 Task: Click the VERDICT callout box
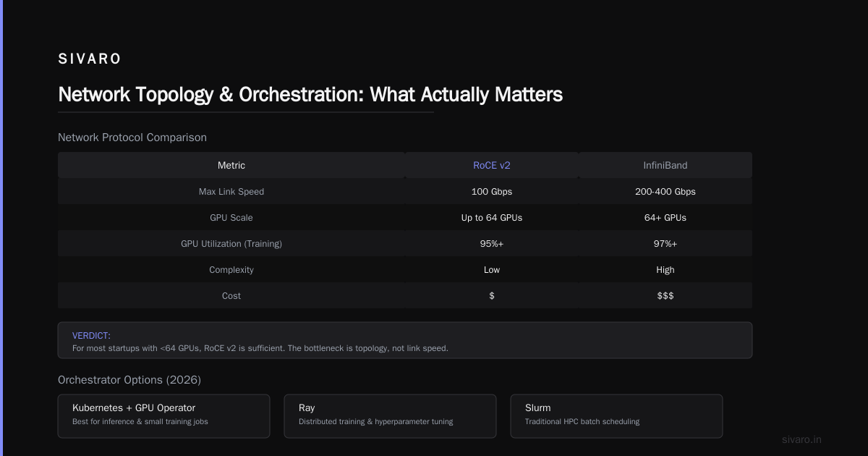[x=405, y=340]
